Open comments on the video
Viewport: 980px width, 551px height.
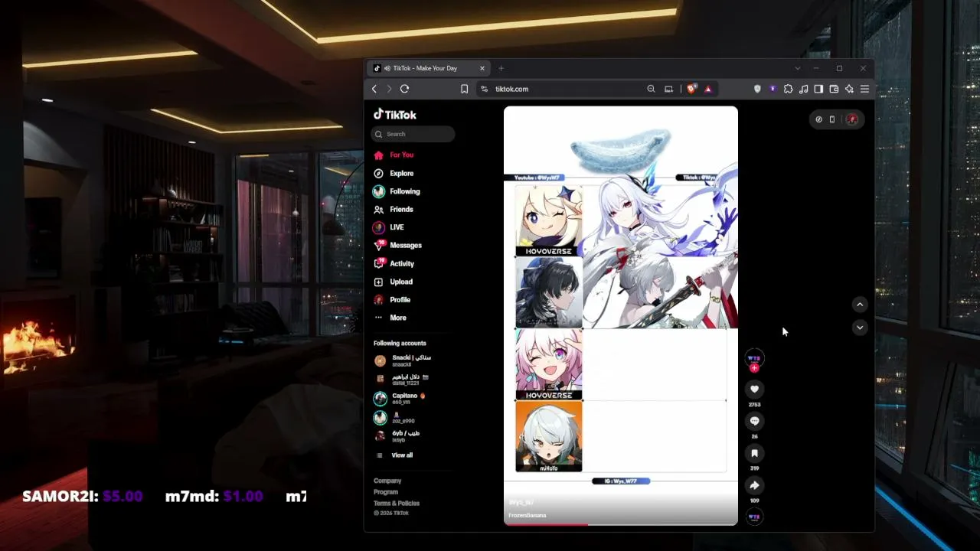754,421
